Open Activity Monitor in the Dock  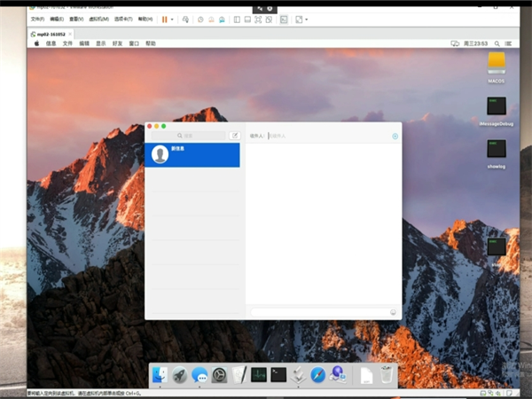point(259,375)
